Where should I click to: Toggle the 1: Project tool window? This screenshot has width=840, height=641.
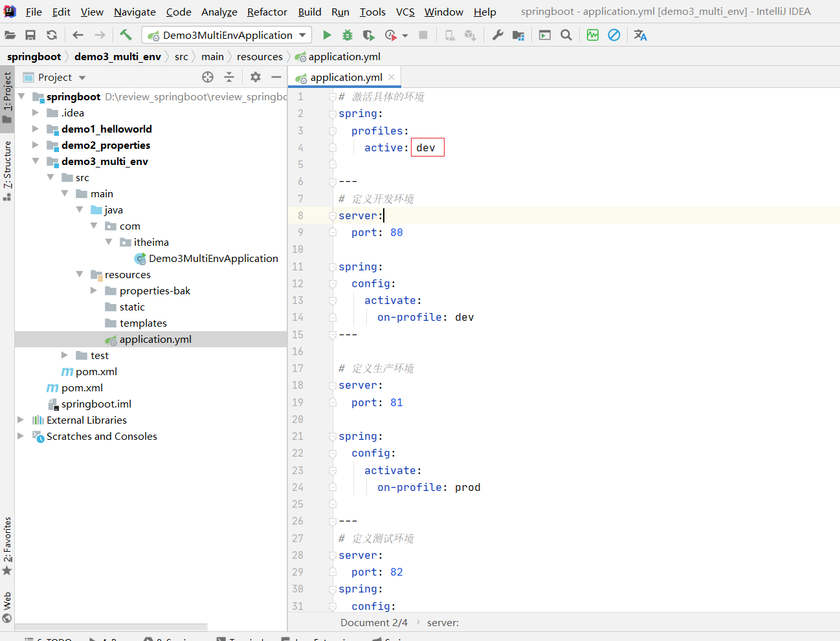(x=7, y=96)
